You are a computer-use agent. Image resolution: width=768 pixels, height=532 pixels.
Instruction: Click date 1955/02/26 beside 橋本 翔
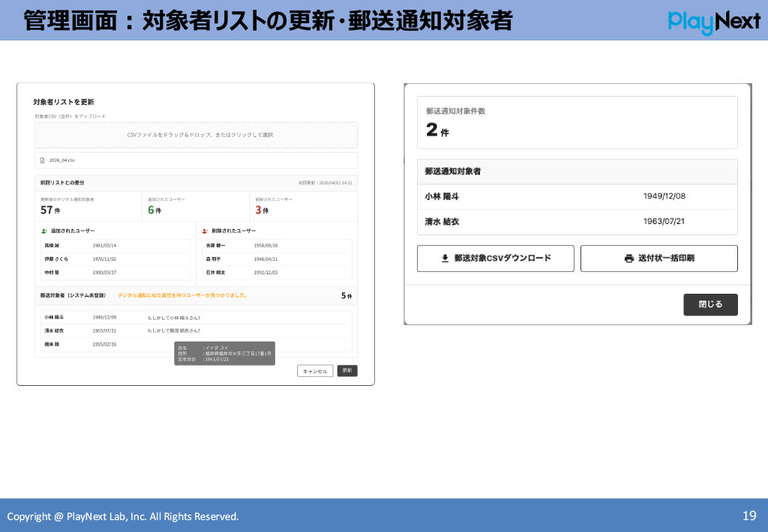(104, 345)
